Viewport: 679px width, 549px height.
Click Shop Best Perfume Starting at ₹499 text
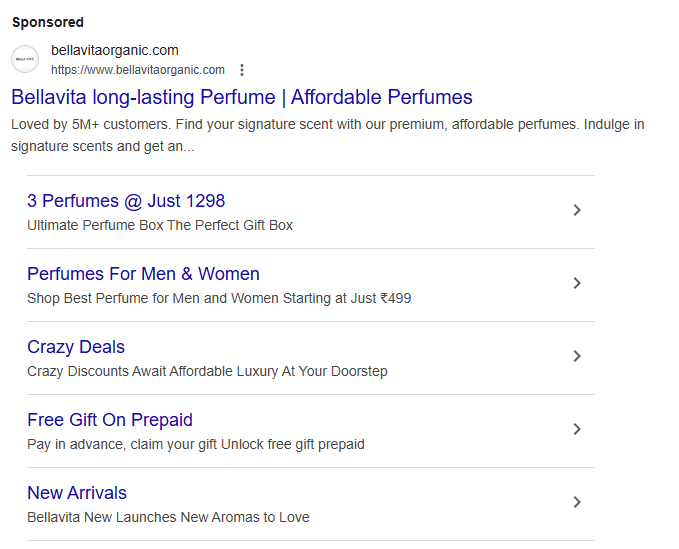[x=219, y=298]
